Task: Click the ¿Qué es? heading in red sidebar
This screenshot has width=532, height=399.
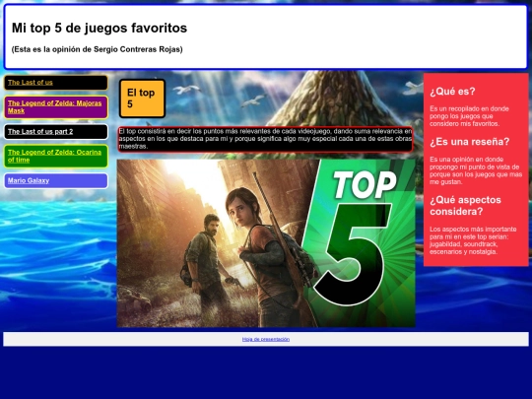Action: point(452,92)
